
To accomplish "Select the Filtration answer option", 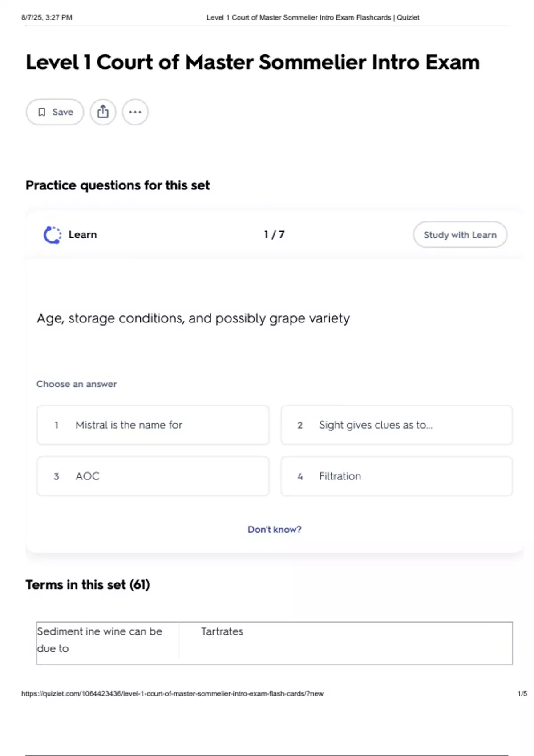I will click(x=396, y=476).
